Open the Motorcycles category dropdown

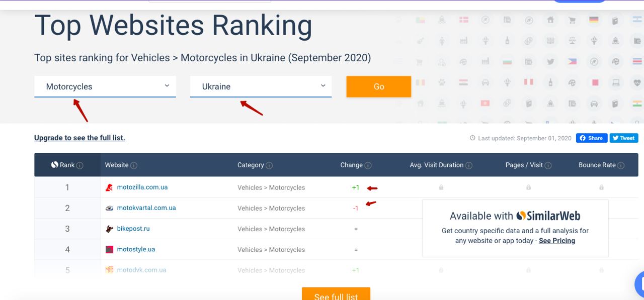pyautogui.click(x=105, y=86)
